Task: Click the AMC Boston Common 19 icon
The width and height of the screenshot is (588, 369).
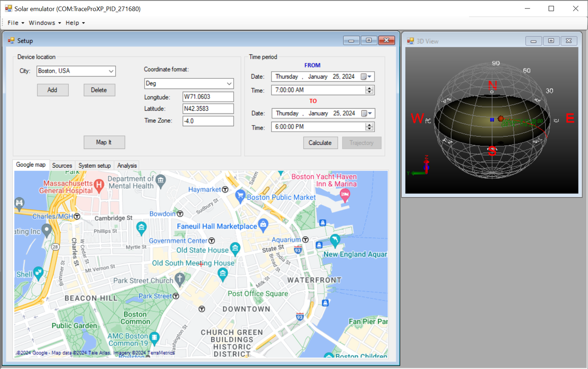Action: [x=154, y=338]
